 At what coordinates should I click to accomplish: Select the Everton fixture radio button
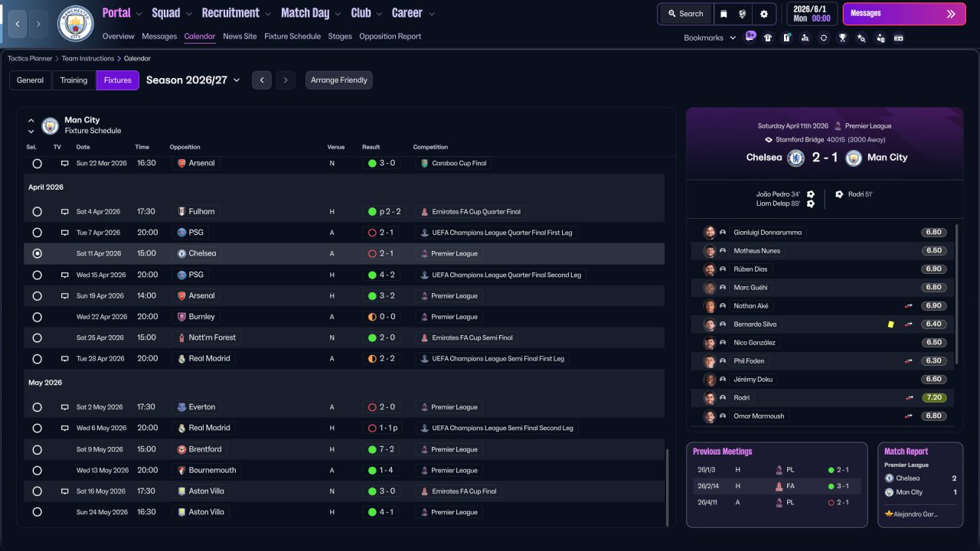pos(38,407)
